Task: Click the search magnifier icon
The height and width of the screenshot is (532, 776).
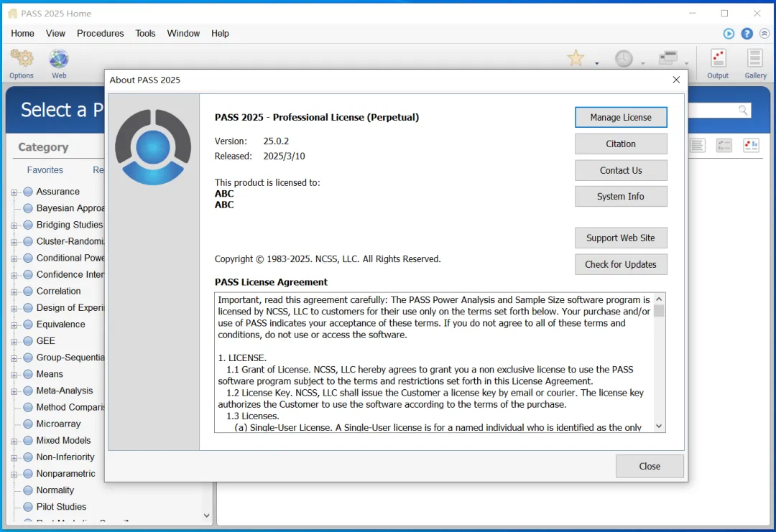Action: click(743, 111)
